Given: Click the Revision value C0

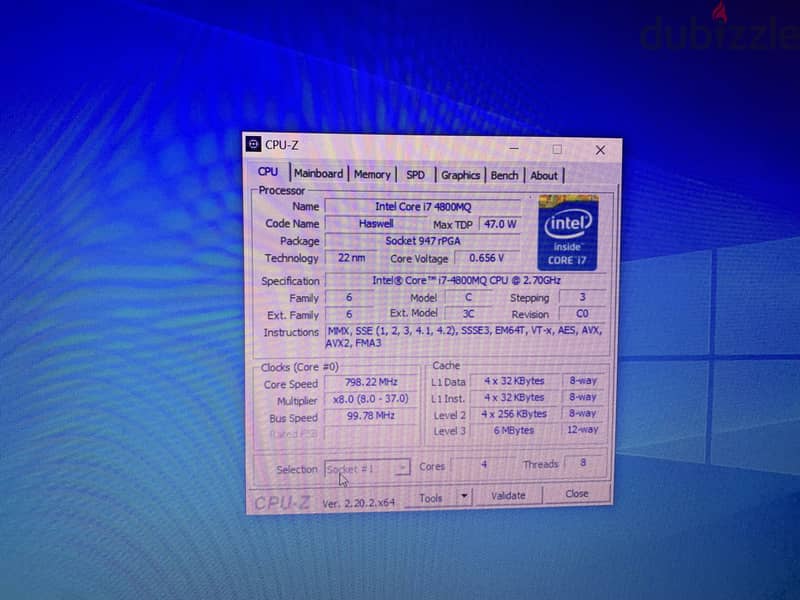Looking at the screenshot, I should click(x=582, y=314).
